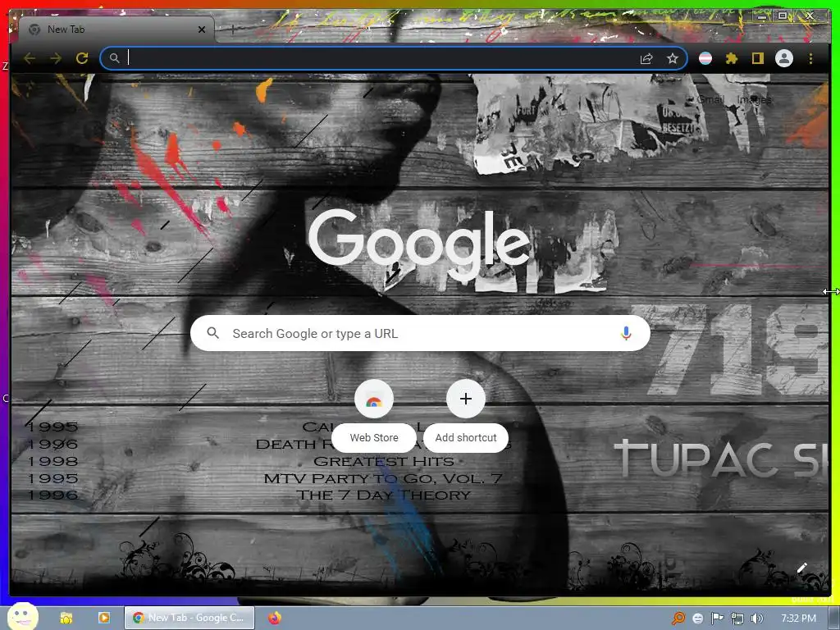Open the striped flag extension icon
840x630 pixels.
[705, 58]
